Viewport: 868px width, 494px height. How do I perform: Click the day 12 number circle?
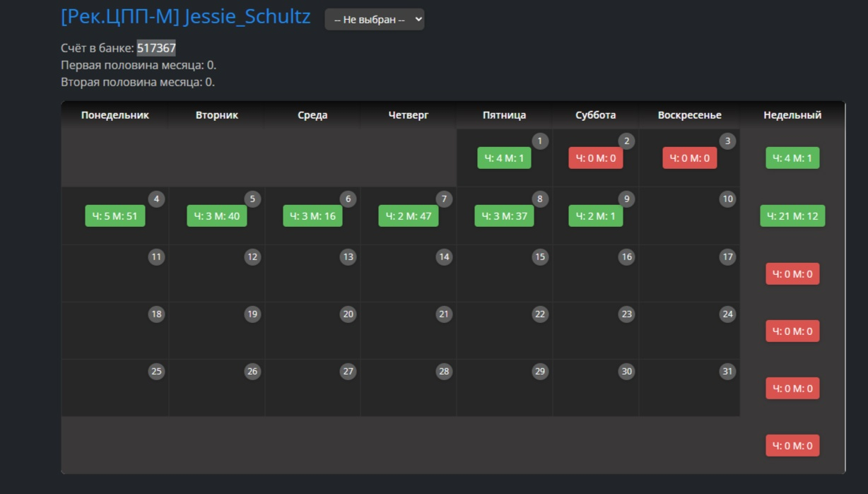coord(252,257)
